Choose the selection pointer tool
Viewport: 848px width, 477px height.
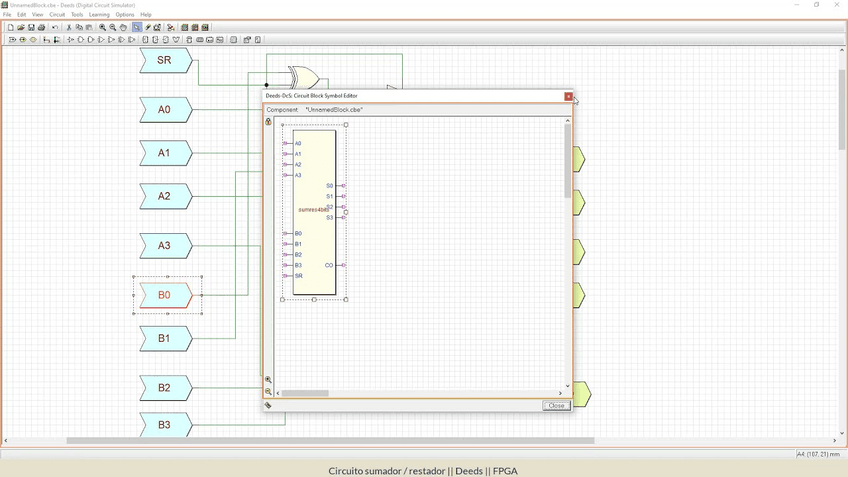click(x=137, y=28)
